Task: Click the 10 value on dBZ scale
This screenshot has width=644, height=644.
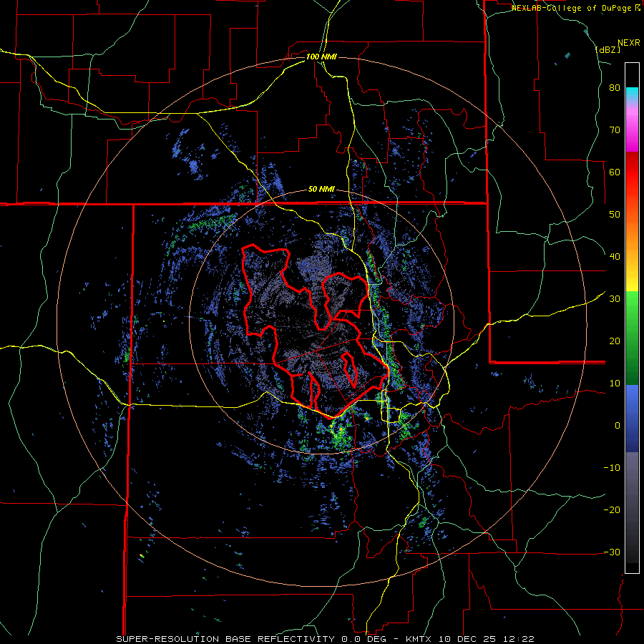Action: pos(615,384)
